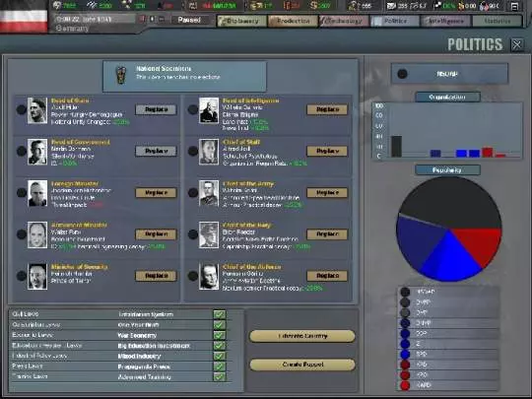Click the first black party legend dot

tap(405, 292)
